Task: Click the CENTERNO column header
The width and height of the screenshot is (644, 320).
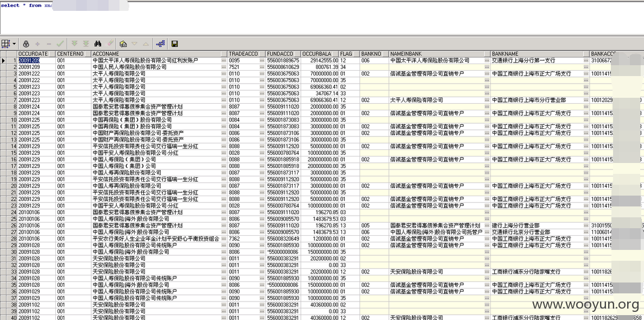Action: pyautogui.click(x=73, y=54)
